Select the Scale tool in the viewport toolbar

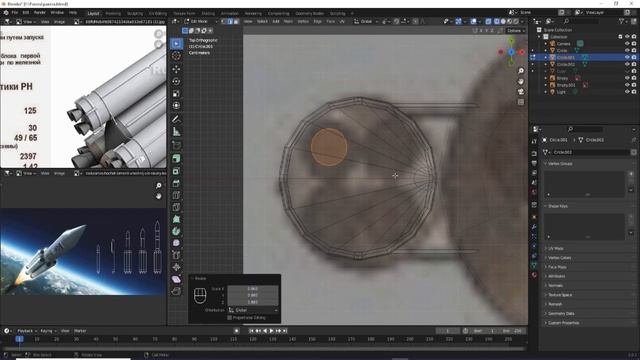point(176,93)
